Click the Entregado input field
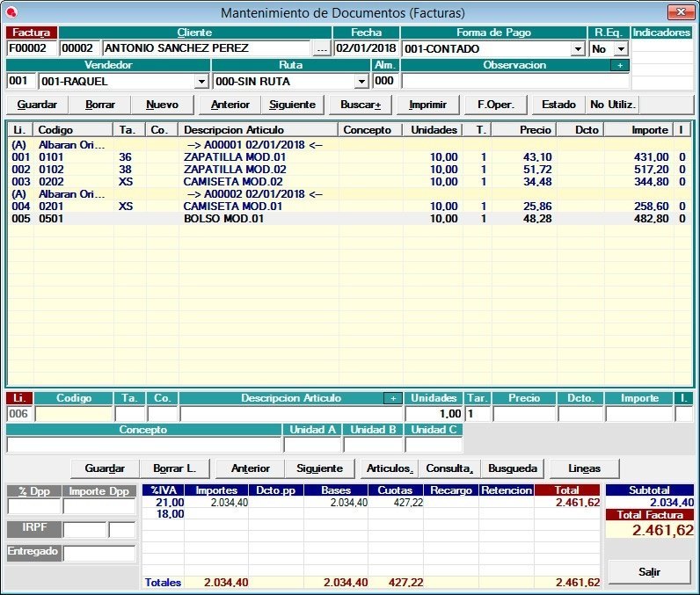 pos(99,554)
